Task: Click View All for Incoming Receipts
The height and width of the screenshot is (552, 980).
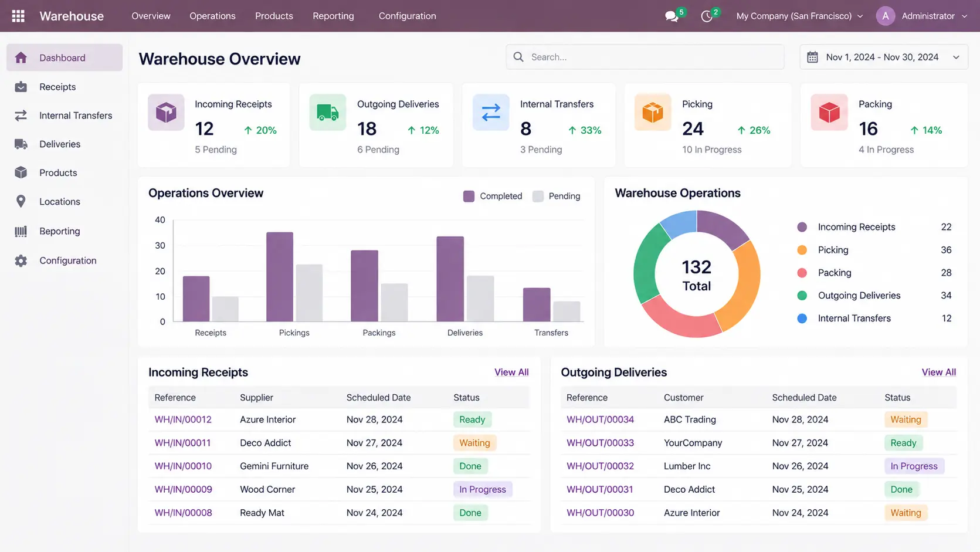Action: tap(511, 372)
